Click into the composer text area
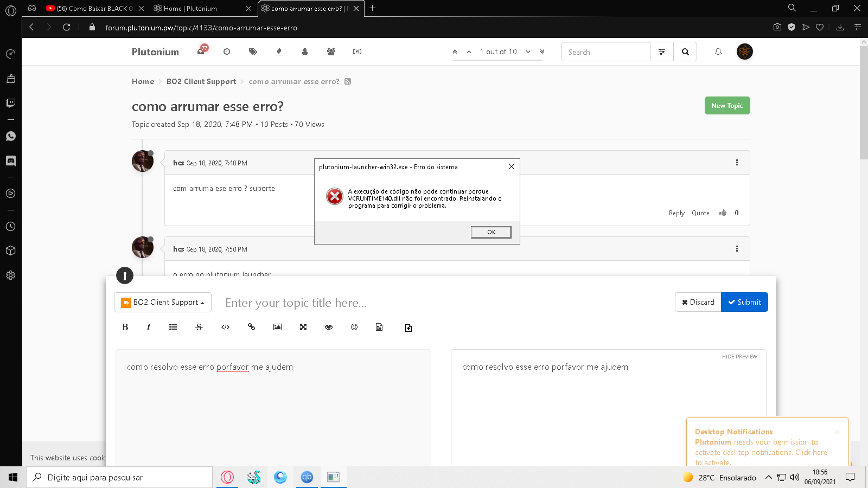This screenshot has width=868, height=488. [273, 408]
